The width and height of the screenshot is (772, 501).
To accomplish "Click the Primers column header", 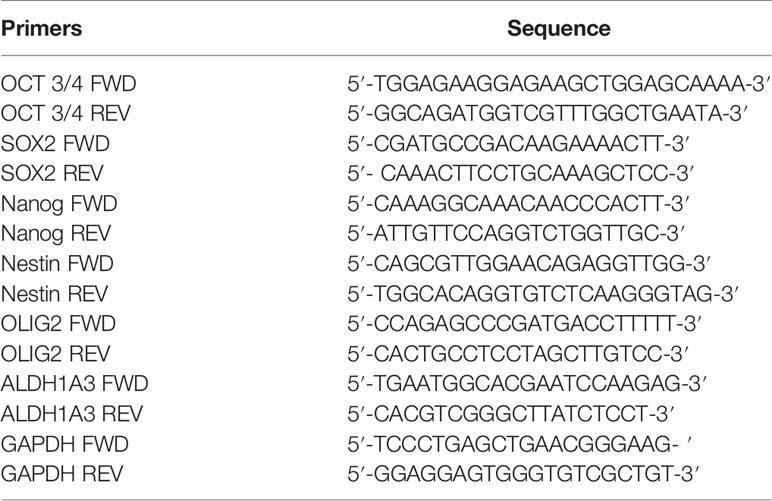I will (x=41, y=29).
